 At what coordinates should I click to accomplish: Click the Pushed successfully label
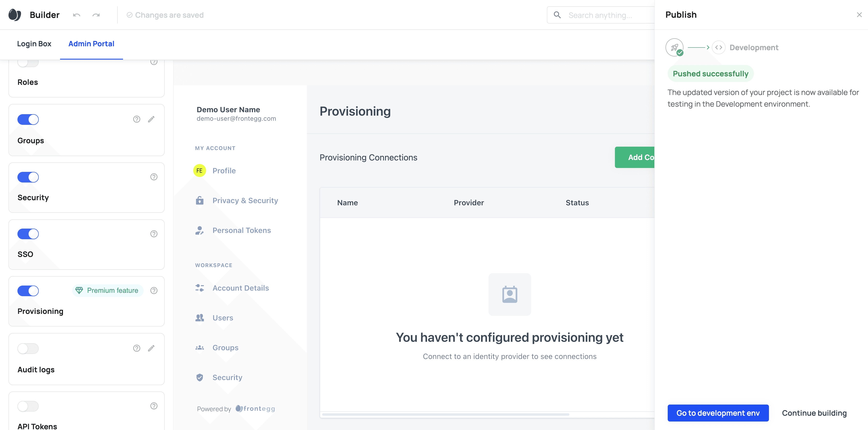point(711,73)
